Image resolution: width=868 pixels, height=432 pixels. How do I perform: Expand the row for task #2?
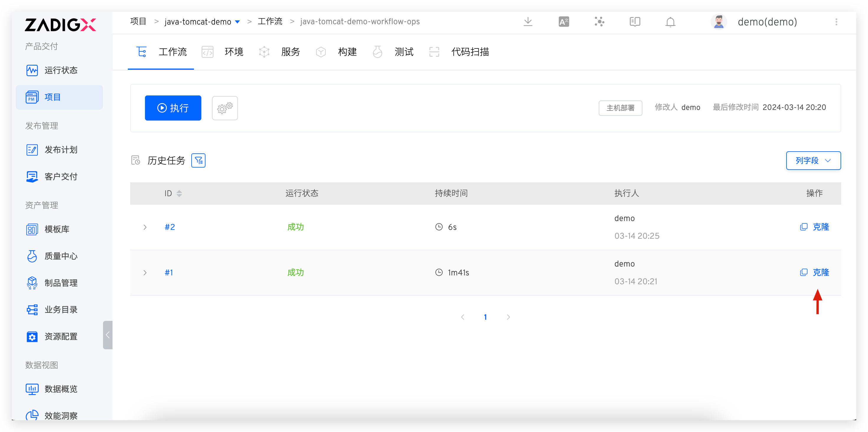coord(145,227)
